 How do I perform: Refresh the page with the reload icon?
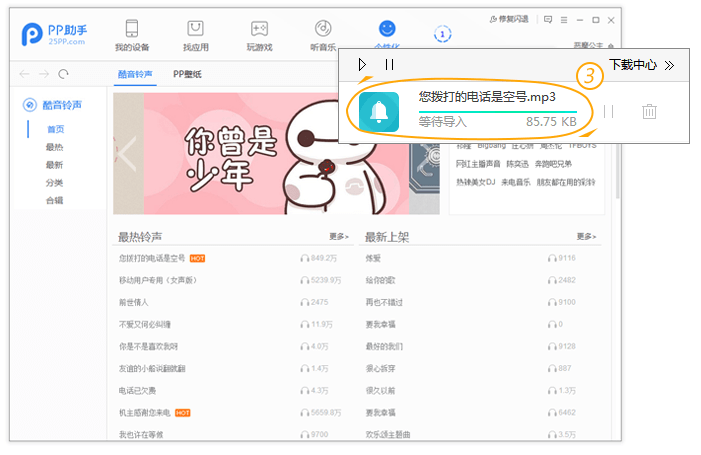tap(63, 74)
